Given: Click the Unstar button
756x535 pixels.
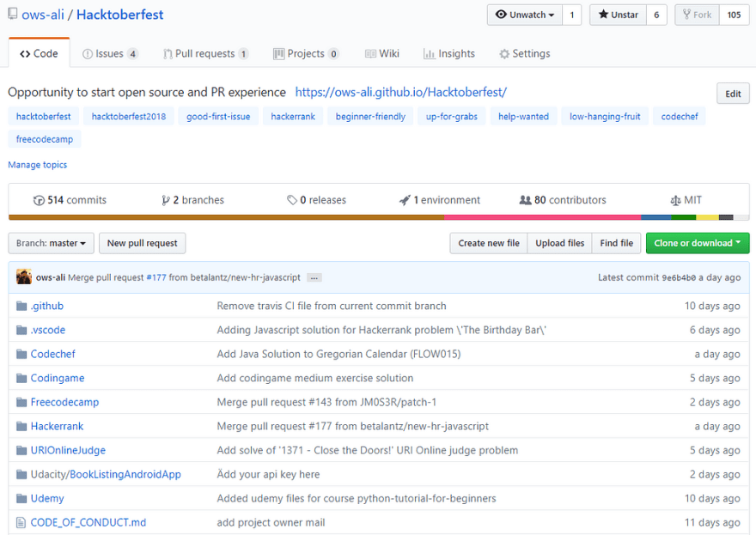Looking at the screenshot, I should (618, 15).
